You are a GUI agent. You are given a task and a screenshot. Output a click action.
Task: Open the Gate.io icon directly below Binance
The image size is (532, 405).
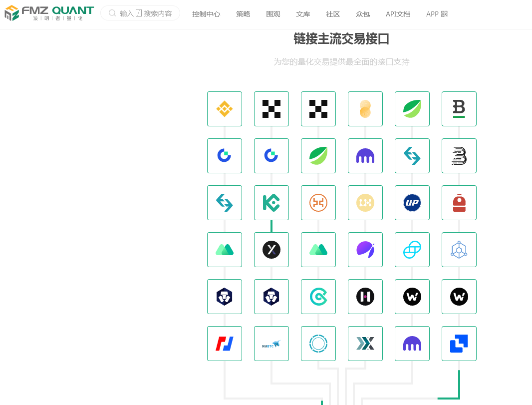[x=225, y=156]
